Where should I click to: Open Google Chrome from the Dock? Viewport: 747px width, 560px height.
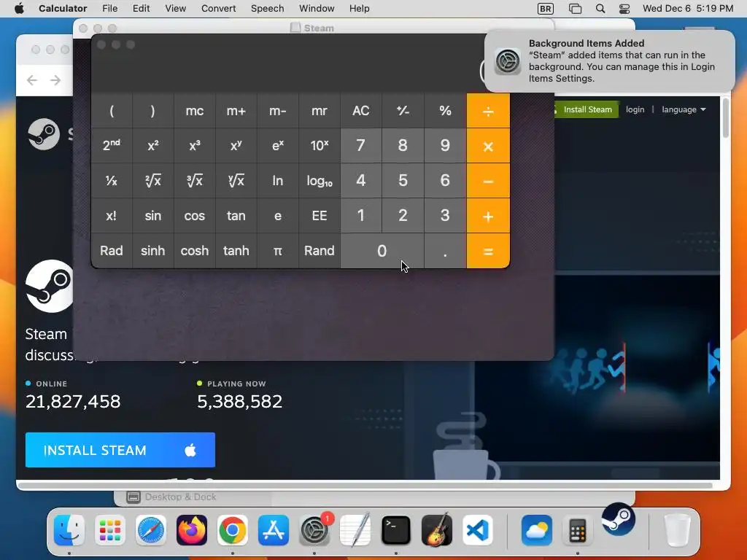click(233, 530)
